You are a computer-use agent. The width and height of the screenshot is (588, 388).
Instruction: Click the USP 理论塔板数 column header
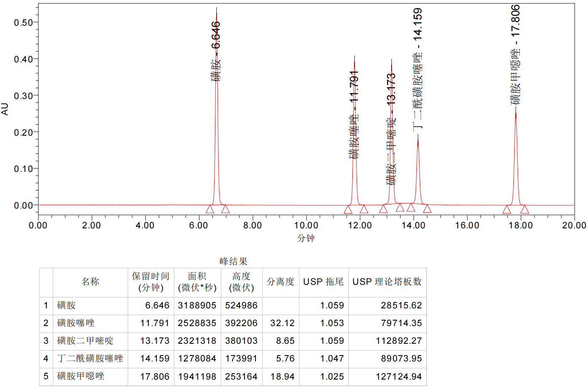click(x=387, y=282)
